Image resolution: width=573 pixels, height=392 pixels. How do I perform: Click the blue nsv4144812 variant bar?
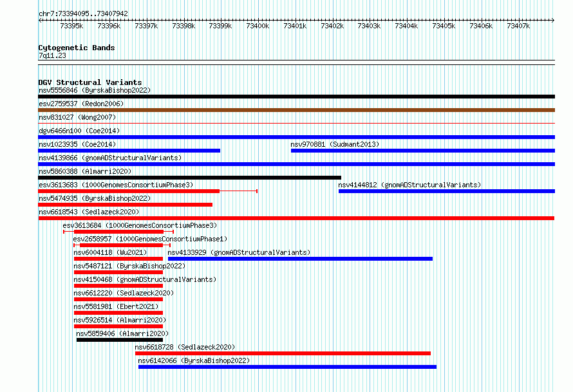(447, 191)
